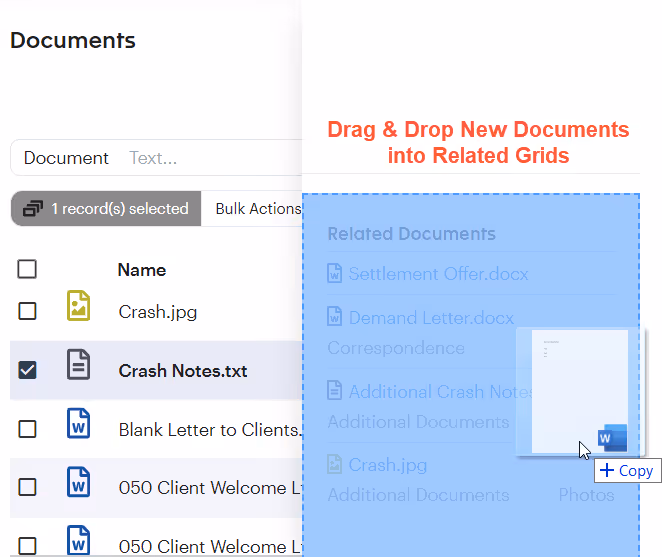Viewport: 662px width, 557px height.
Task: Click the Related Documents heading
Action: 411,234
